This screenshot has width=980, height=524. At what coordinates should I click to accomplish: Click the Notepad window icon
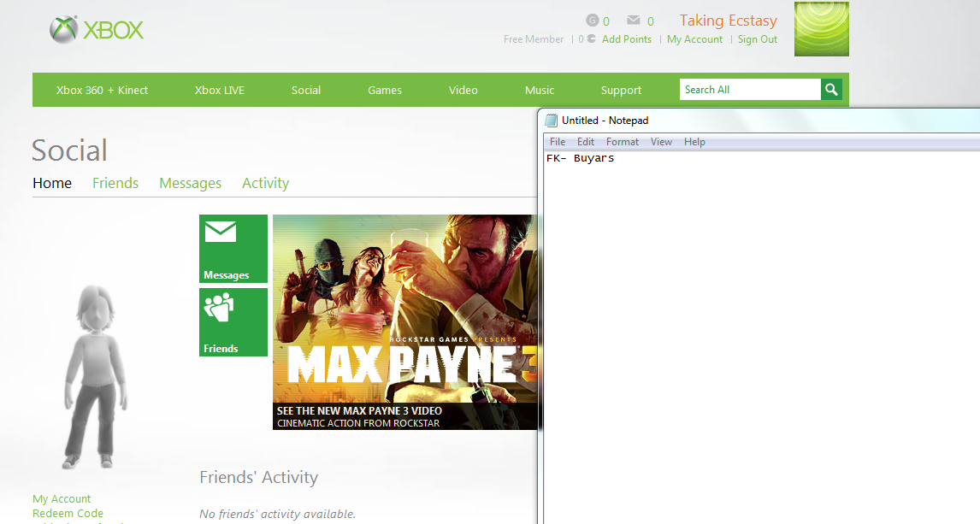click(551, 121)
